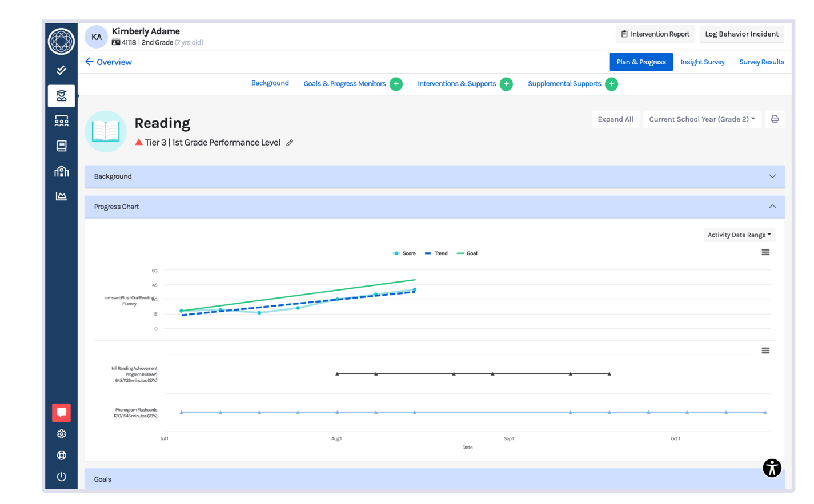
Task: Open the school building icon in sidebar
Action: pyautogui.click(x=61, y=171)
